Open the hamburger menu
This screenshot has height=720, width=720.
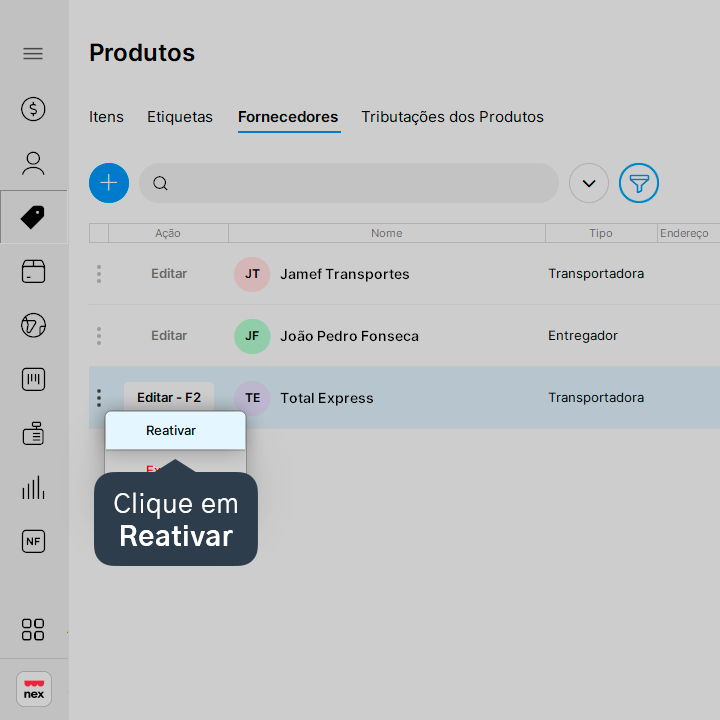[x=33, y=54]
